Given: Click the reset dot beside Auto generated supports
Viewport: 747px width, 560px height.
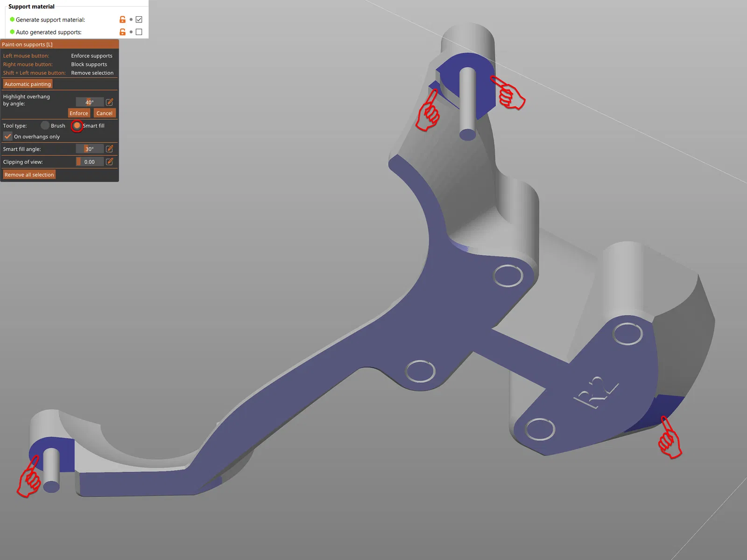Looking at the screenshot, I should (131, 32).
